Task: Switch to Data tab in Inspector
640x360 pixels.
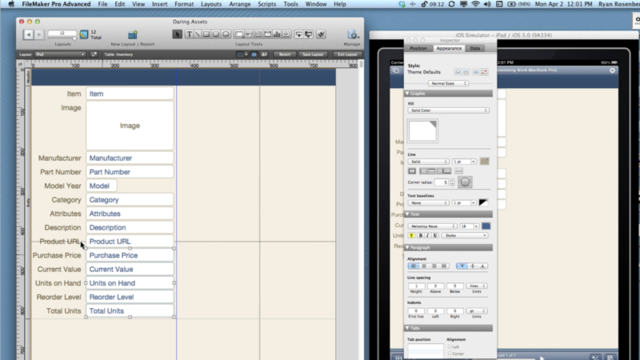Action: point(475,48)
